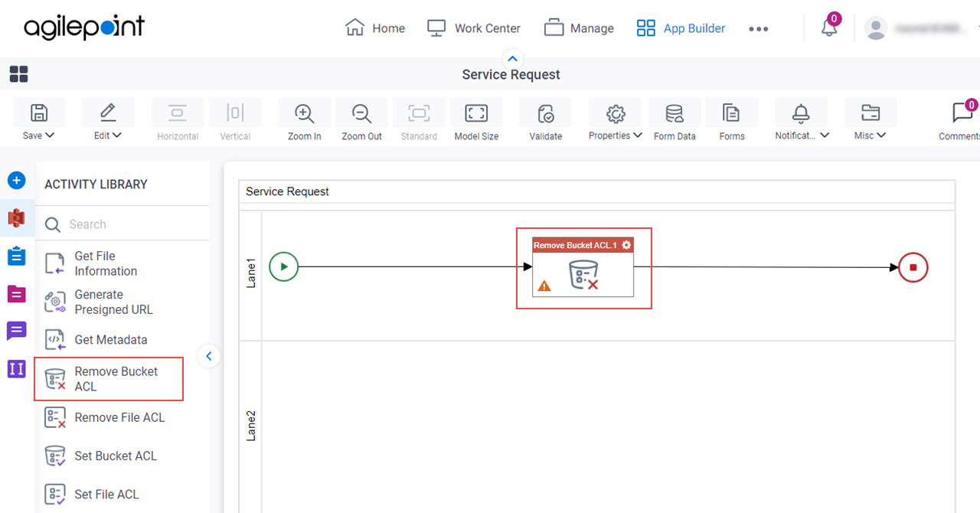Image resolution: width=980 pixels, height=513 pixels.
Task: Click the Horizontal align icon
Action: pos(178,113)
